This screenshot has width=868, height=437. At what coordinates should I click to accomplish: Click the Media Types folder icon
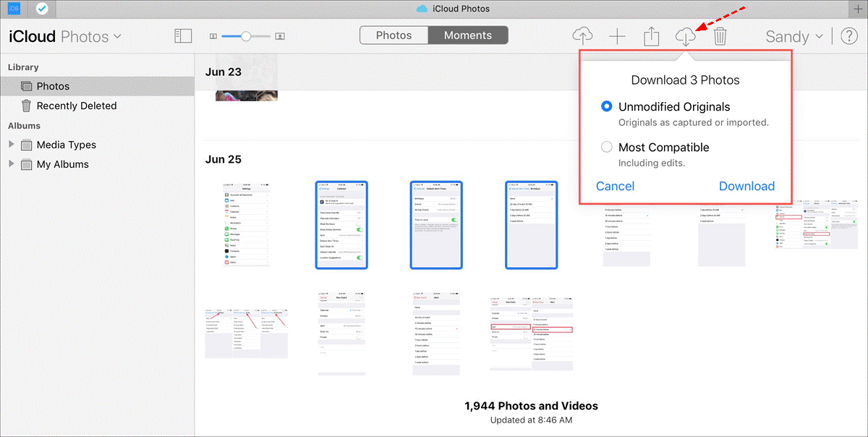(x=27, y=145)
